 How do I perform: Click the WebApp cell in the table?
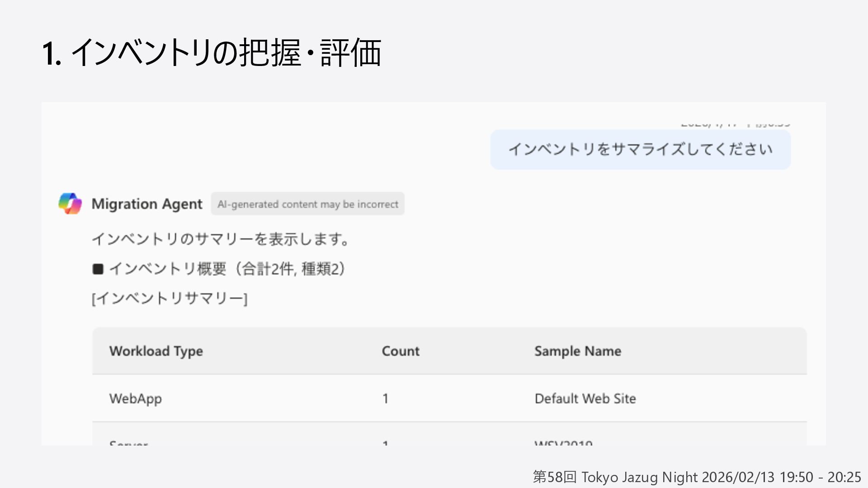(x=136, y=399)
